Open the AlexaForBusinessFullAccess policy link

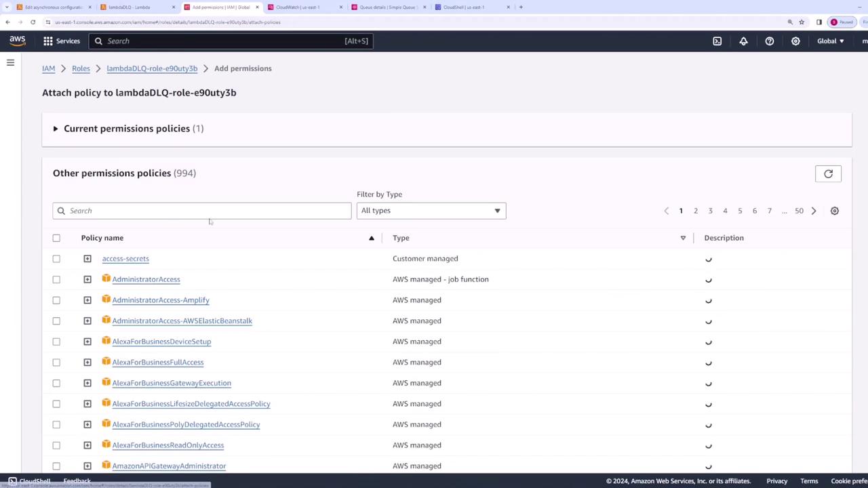point(158,363)
